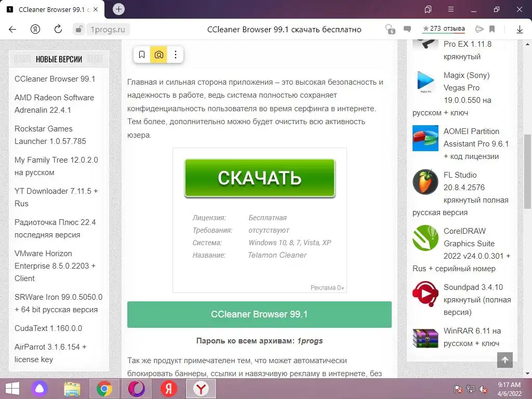This screenshot has height=399, width=532.
Task: Open Радиоточка Плюс 22.4 link
Action: click(x=55, y=229)
